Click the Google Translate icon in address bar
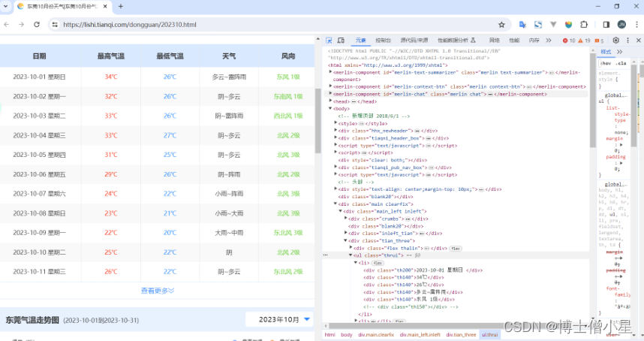Image resolution: width=644 pixels, height=341 pixels. click(522, 25)
